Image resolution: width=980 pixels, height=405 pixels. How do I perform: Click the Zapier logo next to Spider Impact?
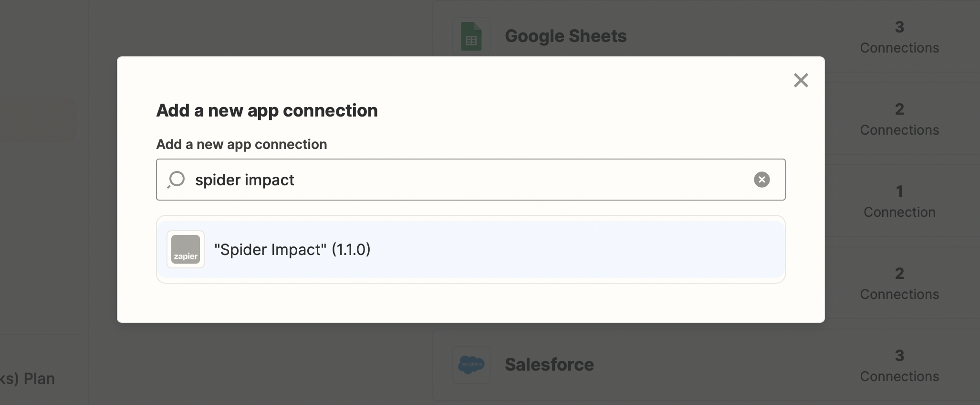(186, 249)
